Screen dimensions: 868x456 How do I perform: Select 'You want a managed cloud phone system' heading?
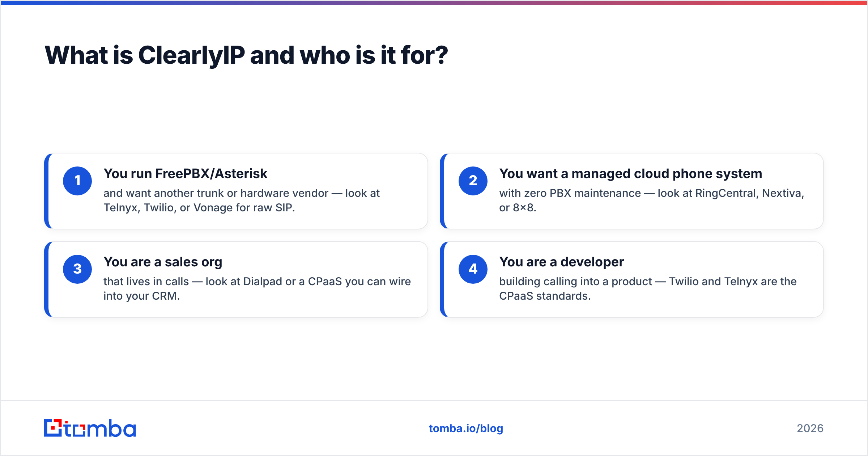pos(631,174)
